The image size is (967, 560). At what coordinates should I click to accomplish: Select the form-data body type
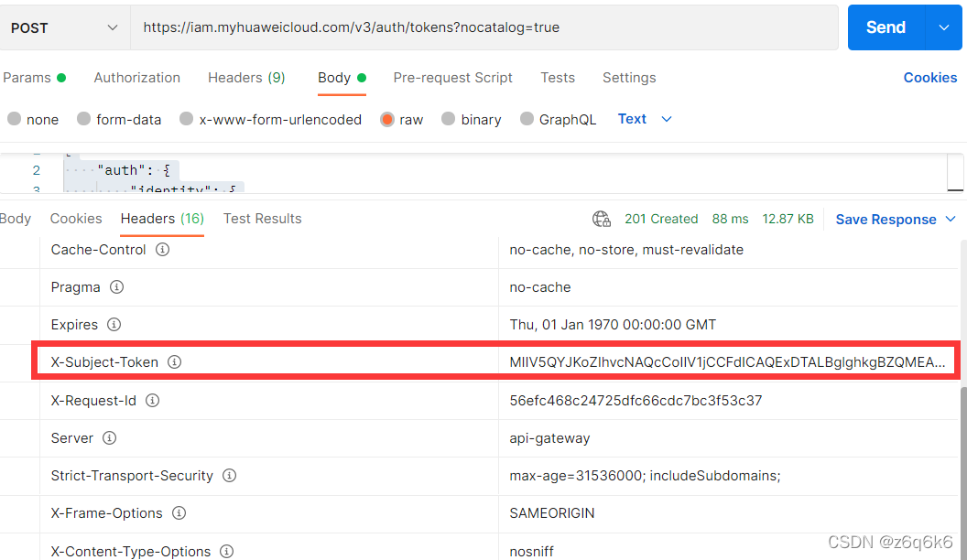(x=84, y=119)
